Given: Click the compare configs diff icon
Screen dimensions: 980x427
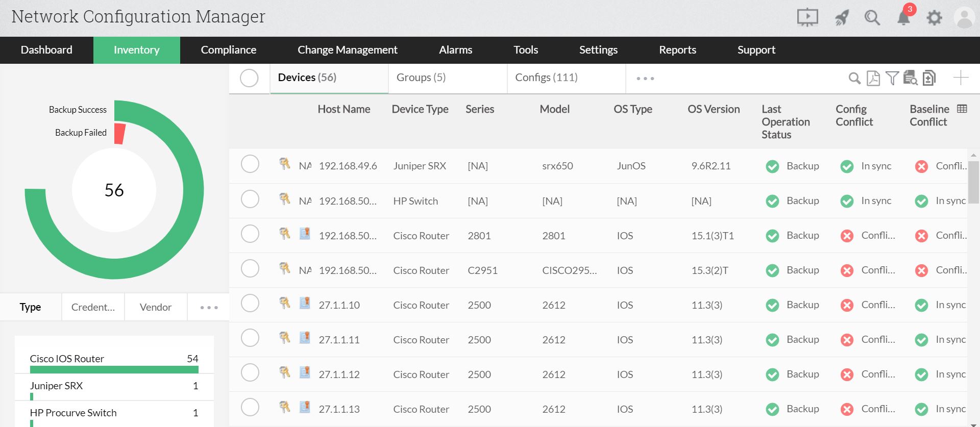Looking at the screenshot, I should click(x=929, y=78).
